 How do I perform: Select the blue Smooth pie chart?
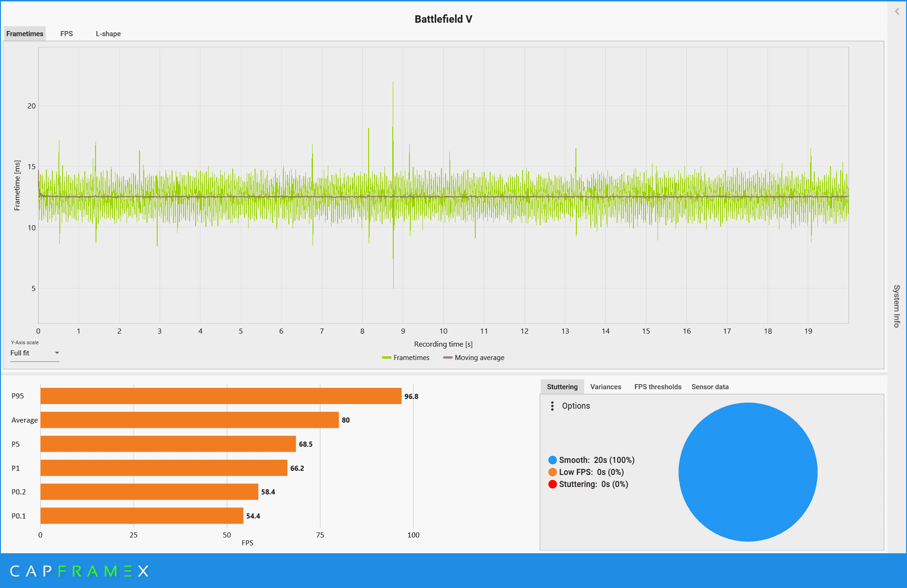click(x=747, y=472)
